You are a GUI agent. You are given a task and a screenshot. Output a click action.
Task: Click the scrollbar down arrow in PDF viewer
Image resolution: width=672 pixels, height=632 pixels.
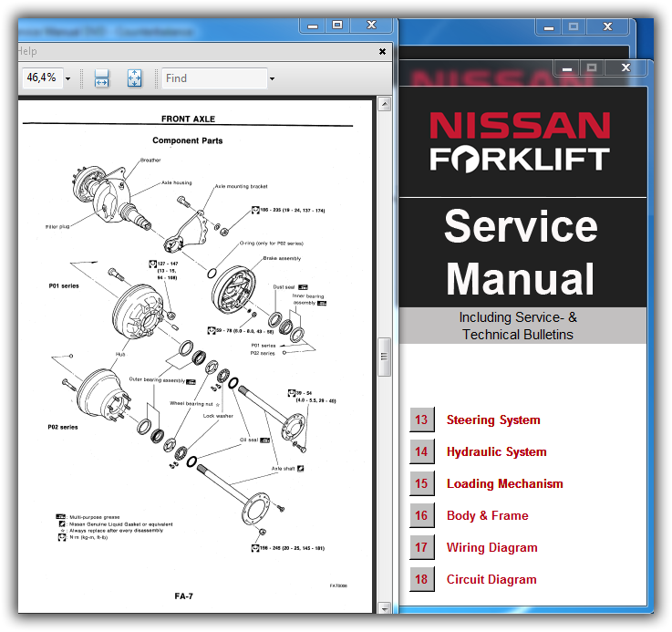385,608
